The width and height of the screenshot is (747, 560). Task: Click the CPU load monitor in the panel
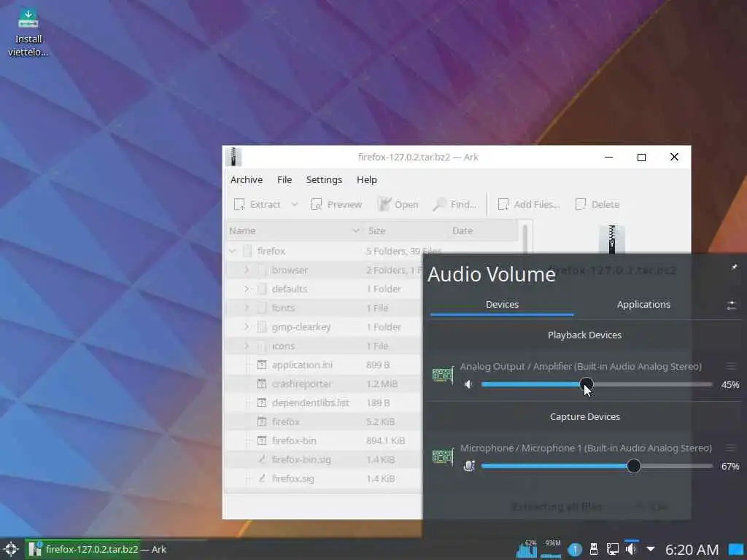tap(527, 549)
